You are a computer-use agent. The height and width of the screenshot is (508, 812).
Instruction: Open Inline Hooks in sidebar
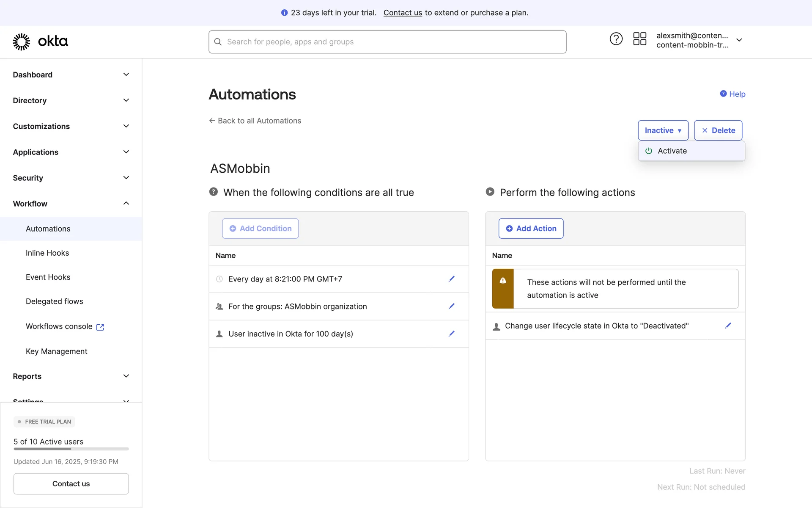pos(47,253)
